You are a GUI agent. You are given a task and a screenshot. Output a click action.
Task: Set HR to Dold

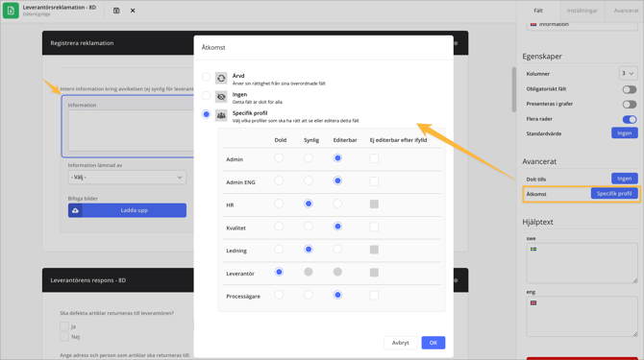pyautogui.click(x=279, y=204)
